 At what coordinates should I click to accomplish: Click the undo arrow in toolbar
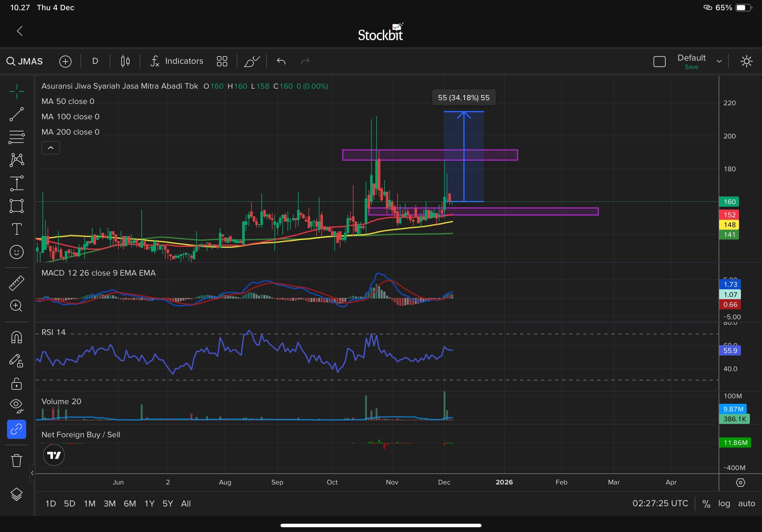click(x=281, y=61)
